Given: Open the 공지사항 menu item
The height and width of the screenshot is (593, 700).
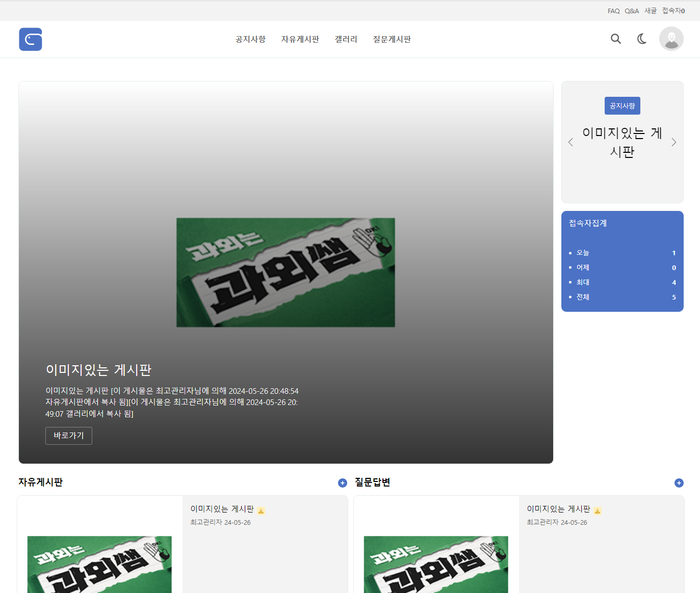Looking at the screenshot, I should pos(250,39).
